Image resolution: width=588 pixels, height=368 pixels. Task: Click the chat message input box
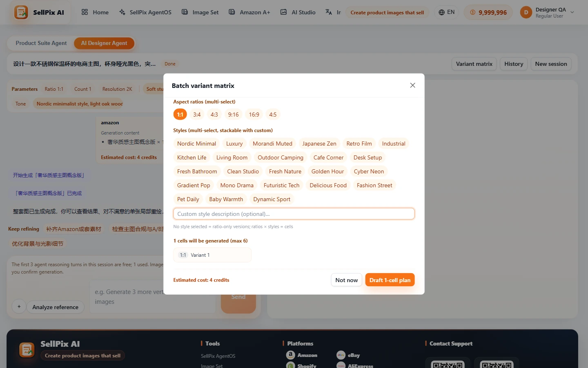pos(152,297)
